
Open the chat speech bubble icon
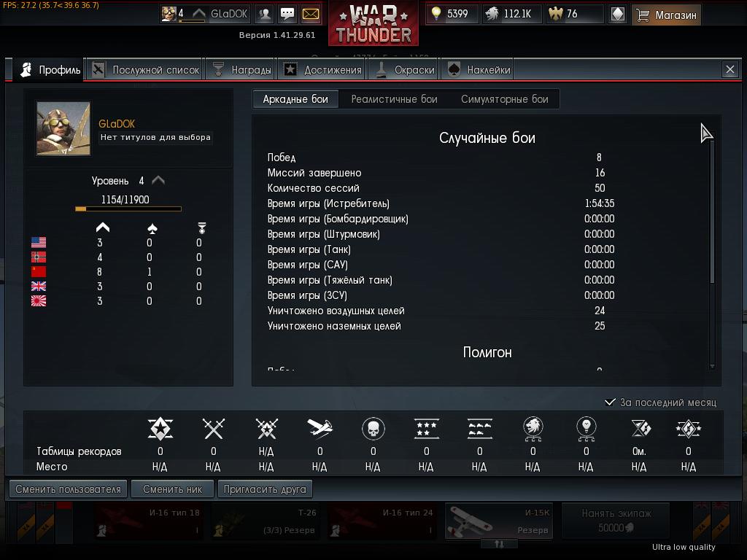[287, 14]
